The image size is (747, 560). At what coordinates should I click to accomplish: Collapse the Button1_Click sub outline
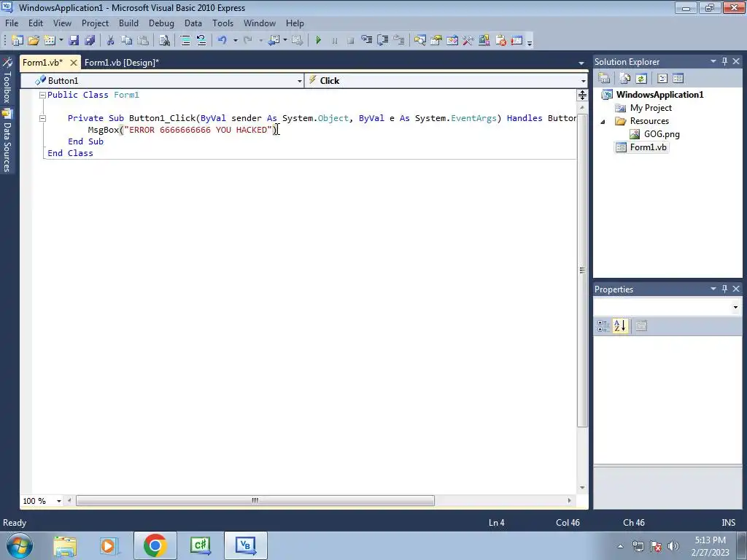42,118
